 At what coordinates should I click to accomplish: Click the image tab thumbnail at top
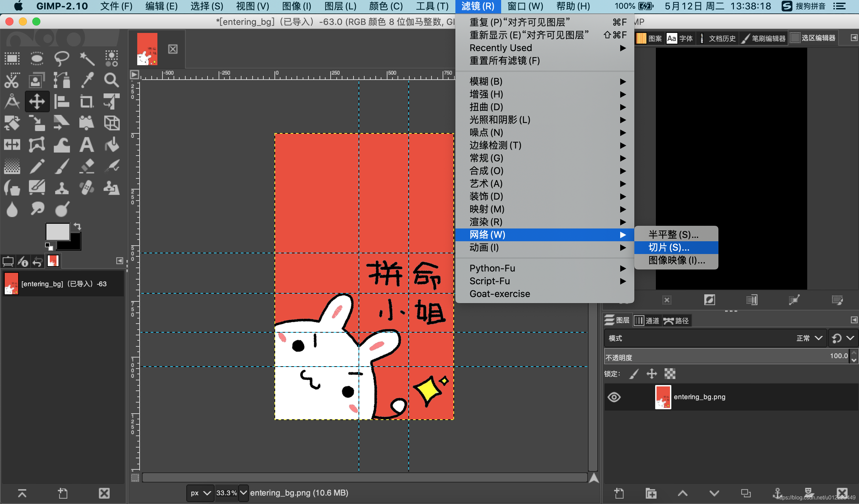(x=147, y=49)
